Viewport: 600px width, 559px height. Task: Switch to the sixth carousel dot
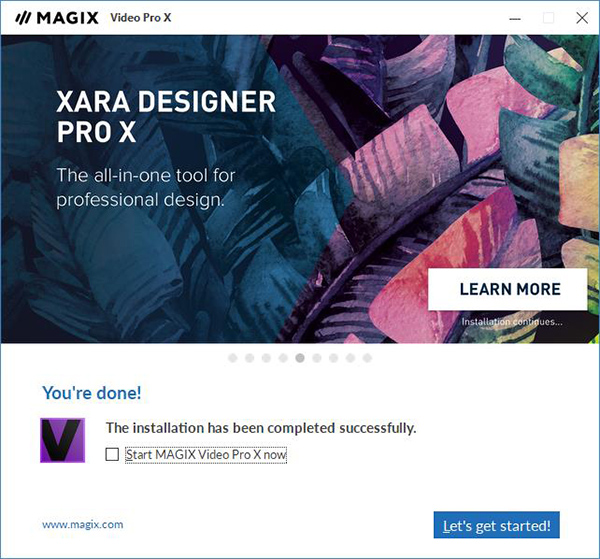(x=317, y=358)
